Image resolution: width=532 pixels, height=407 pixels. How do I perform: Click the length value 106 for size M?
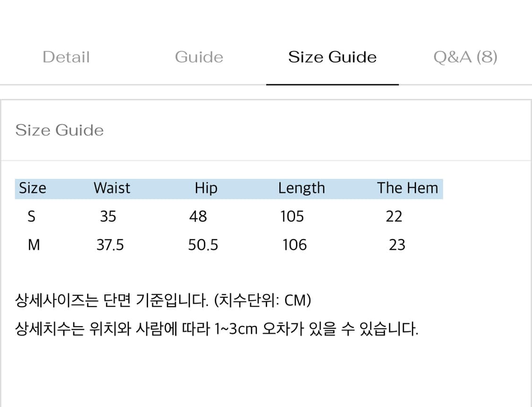(x=294, y=245)
